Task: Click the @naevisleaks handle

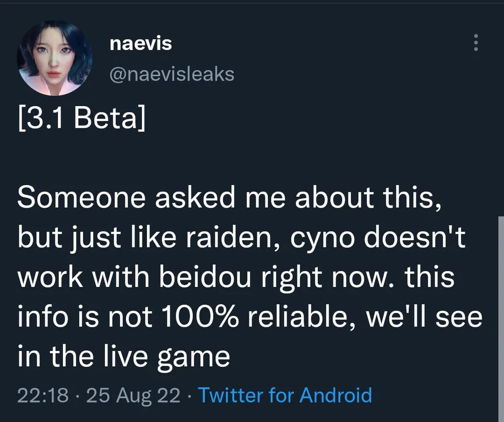Action: coord(172,74)
